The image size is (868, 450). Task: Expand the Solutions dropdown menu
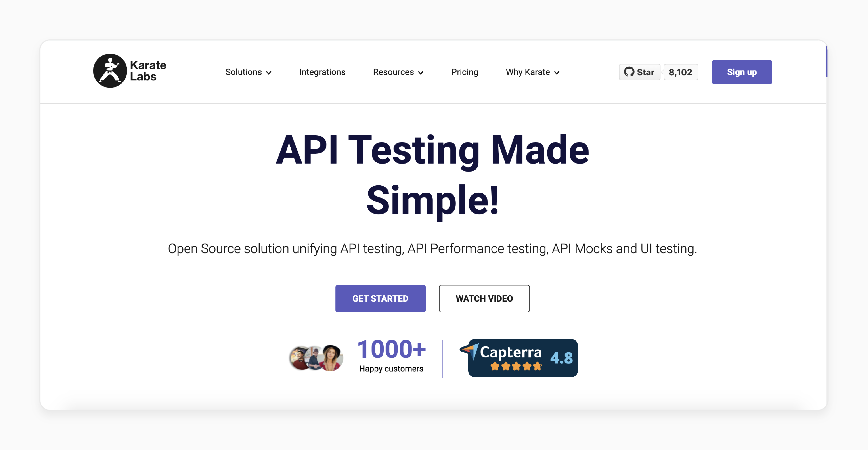pos(248,72)
